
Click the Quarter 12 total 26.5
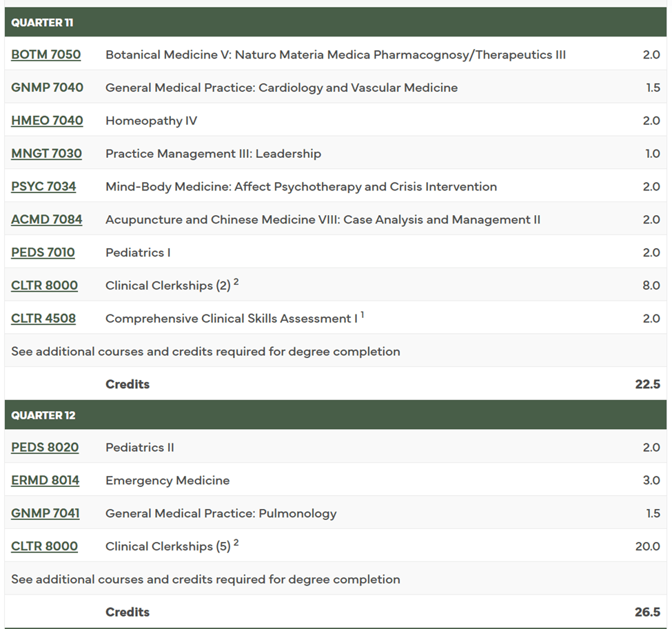[x=648, y=612]
